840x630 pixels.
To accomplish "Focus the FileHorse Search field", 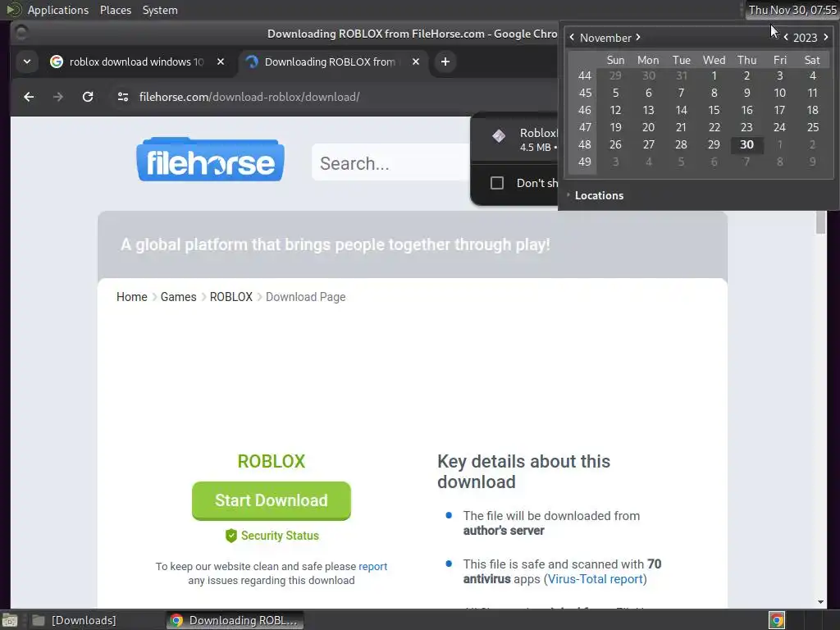I will [x=391, y=163].
